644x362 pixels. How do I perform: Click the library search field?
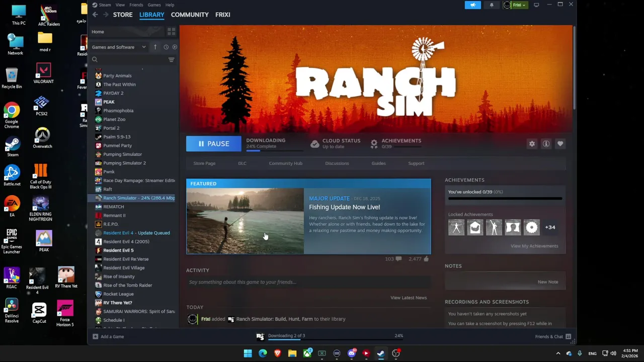(x=128, y=60)
